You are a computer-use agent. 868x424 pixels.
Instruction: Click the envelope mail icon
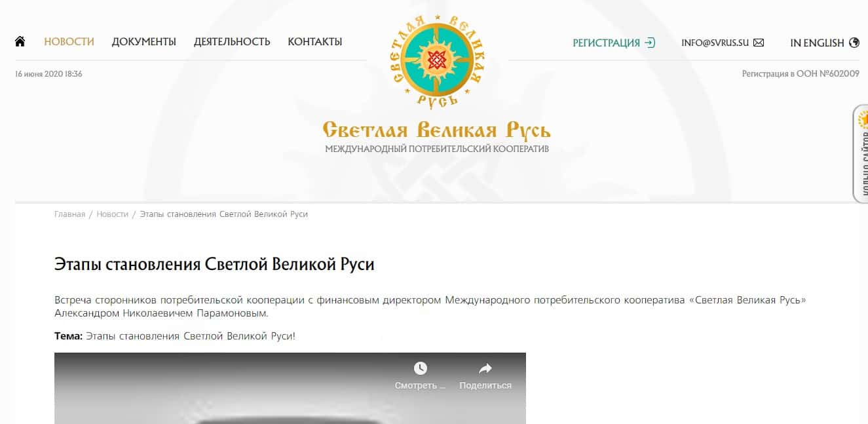759,43
